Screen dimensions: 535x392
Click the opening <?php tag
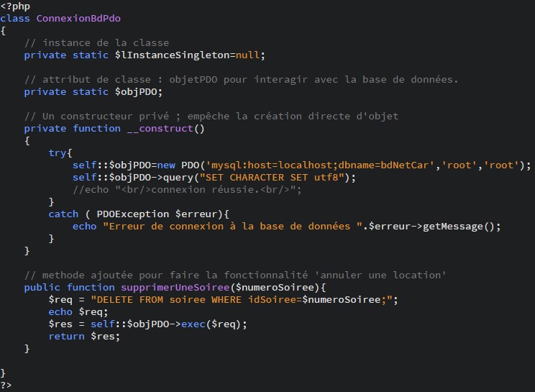[x=14, y=6]
